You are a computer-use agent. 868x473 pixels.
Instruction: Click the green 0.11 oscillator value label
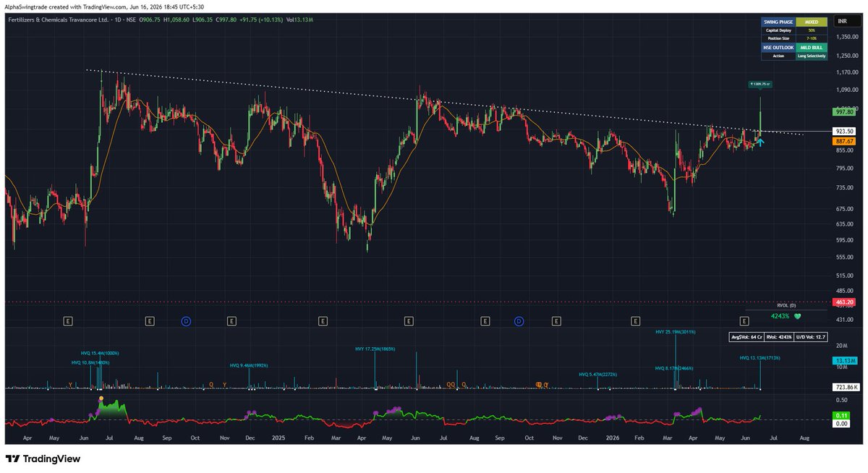[842, 416]
